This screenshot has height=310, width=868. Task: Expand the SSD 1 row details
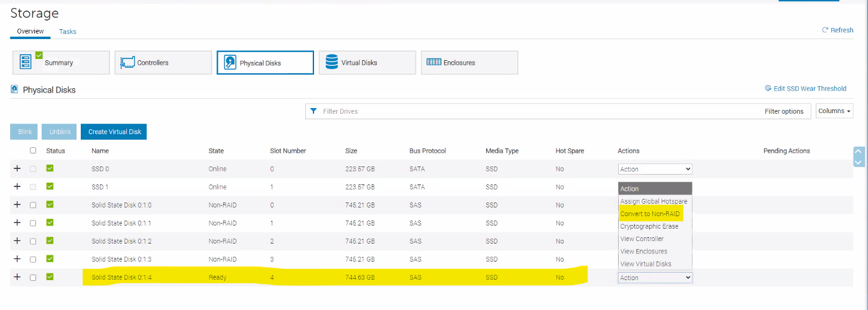tap(17, 186)
